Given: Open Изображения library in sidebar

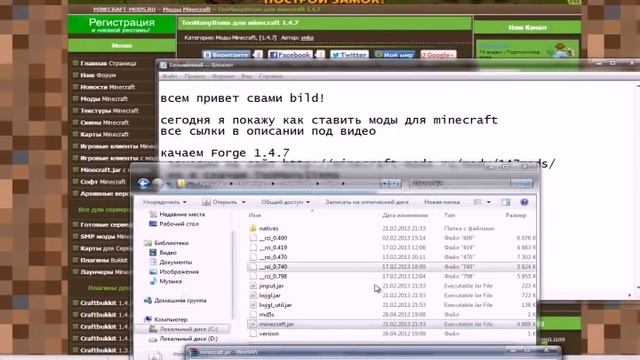Looking at the screenshot, I should 174,272.
